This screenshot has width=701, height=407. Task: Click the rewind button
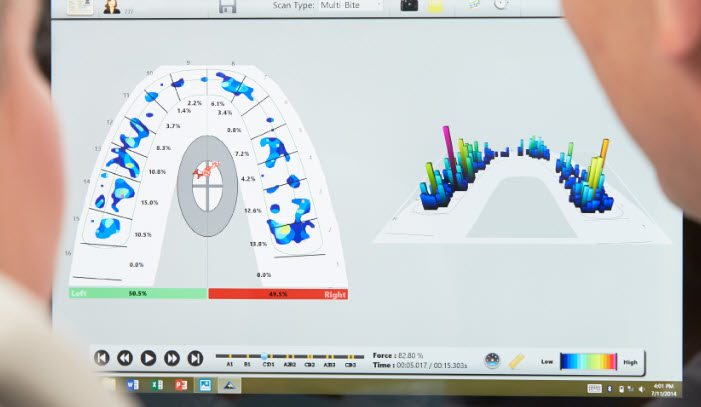[125, 358]
